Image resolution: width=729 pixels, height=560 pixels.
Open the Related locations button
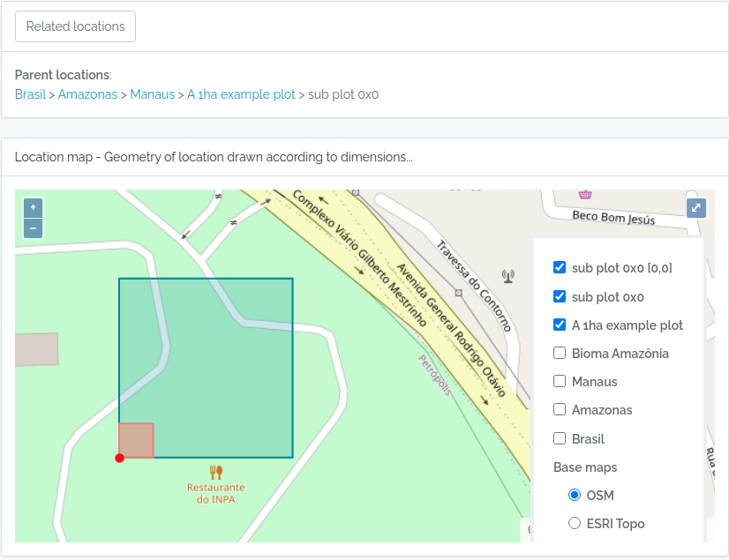click(75, 26)
